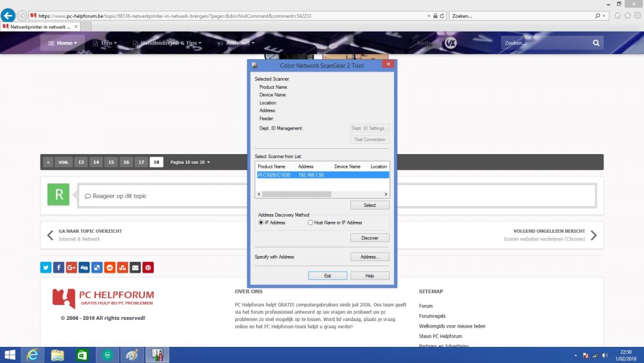This screenshot has width=644, height=363.
Task: Open File Explorer from taskbar
Action: point(57,355)
